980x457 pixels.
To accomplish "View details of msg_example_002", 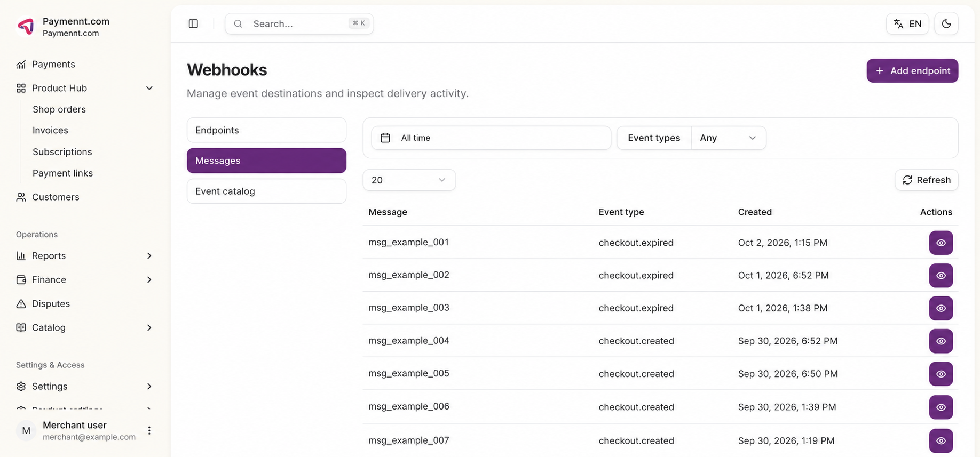I will click(x=941, y=276).
